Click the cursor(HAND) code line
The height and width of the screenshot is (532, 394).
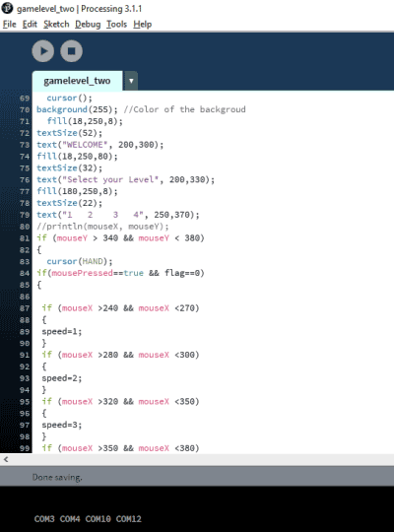click(80, 262)
